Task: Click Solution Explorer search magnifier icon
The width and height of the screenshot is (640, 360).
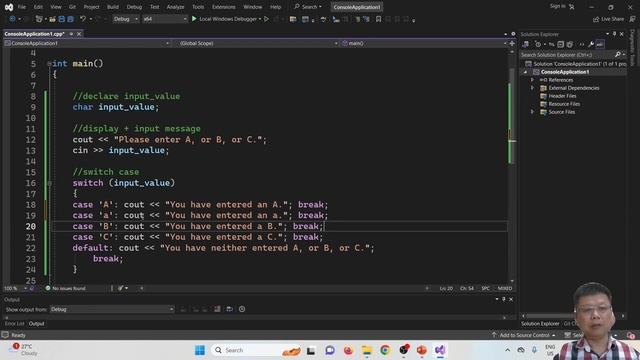Action: (618, 55)
